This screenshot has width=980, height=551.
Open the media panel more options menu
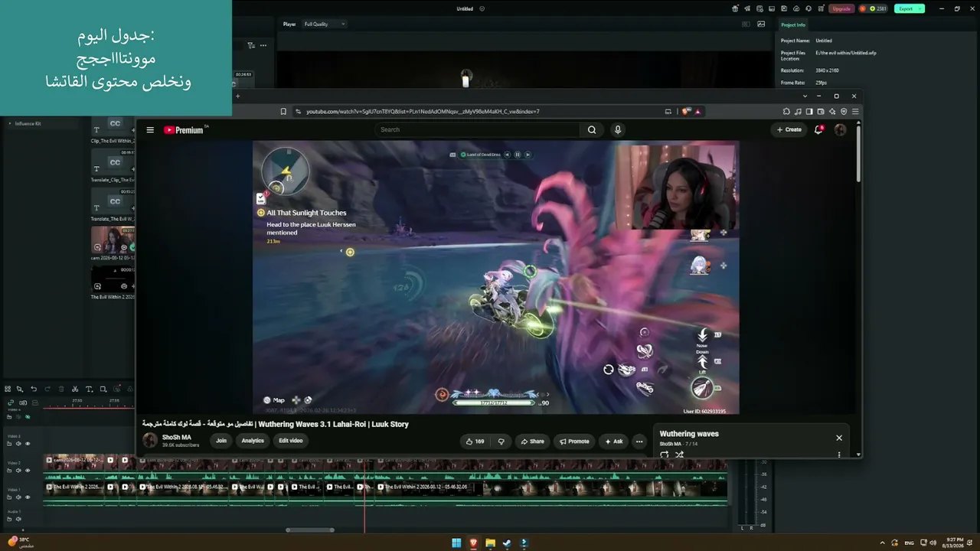coord(263,45)
